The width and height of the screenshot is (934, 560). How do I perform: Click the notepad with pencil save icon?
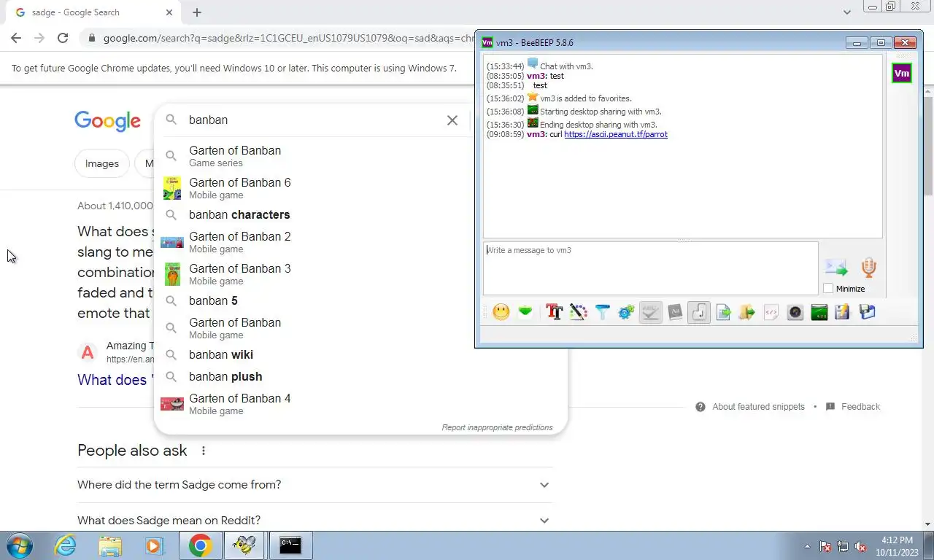click(843, 312)
